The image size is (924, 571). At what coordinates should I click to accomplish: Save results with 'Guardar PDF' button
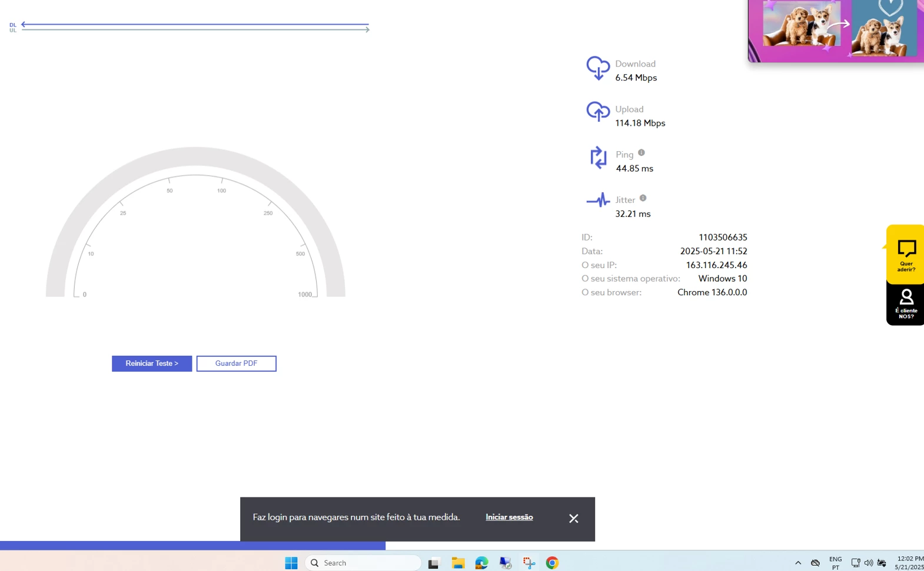[x=236, y=363]
